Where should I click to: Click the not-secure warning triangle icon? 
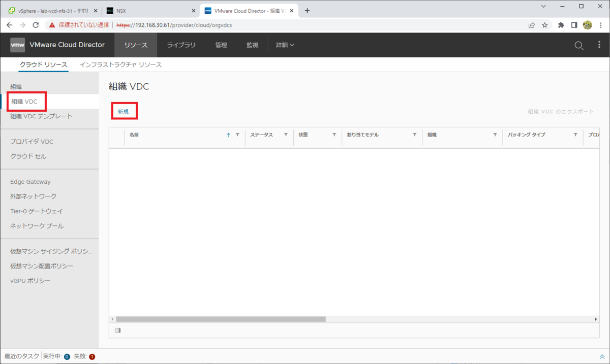52,24
